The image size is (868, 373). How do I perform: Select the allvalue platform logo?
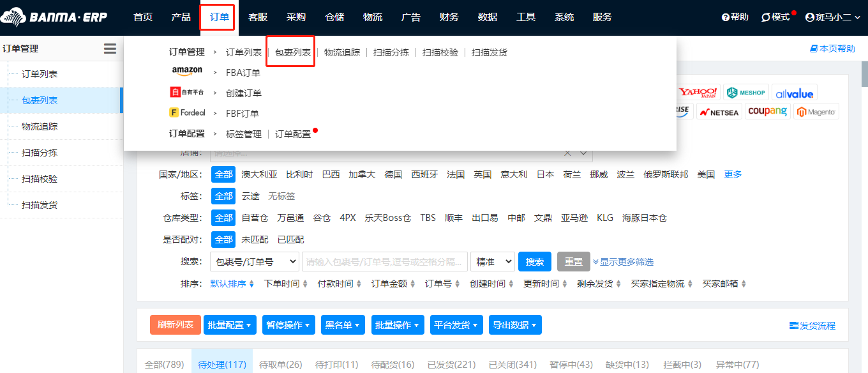(x=794, y=93)
